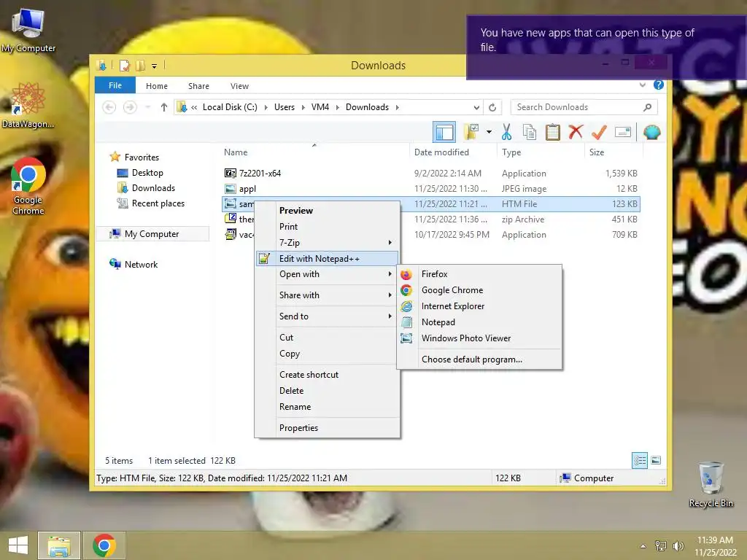Screen dimensions: 747x560
Task: Click the Cut scissors toolbar icon
Action: pyautogui.click(x=506, y=132)
